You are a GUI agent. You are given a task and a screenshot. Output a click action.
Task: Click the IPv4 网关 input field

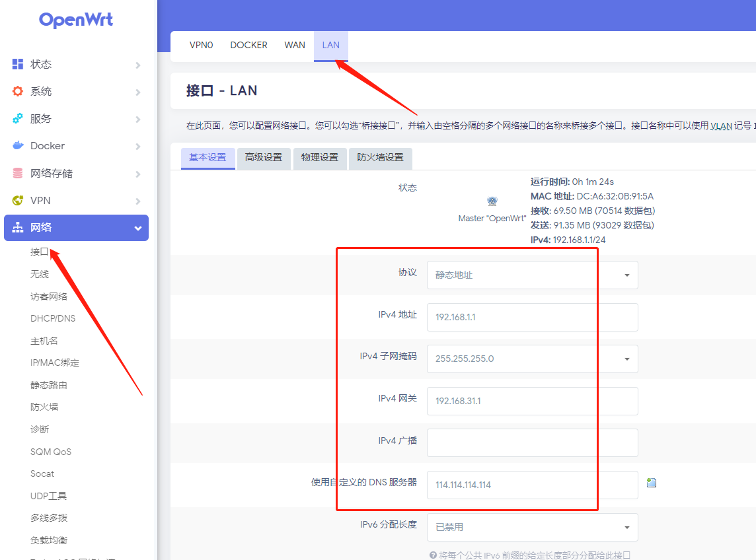click(532, 401)
